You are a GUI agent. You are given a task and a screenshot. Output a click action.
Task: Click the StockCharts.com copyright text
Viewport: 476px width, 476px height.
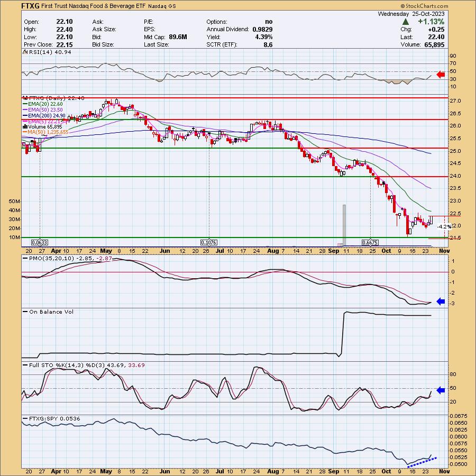(424, 6)
